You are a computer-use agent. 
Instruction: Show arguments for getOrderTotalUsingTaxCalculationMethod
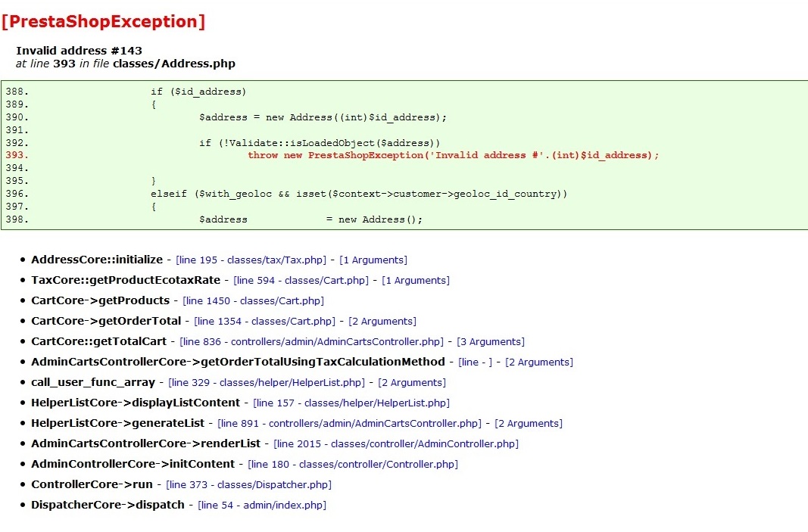(x=539, y=362)
